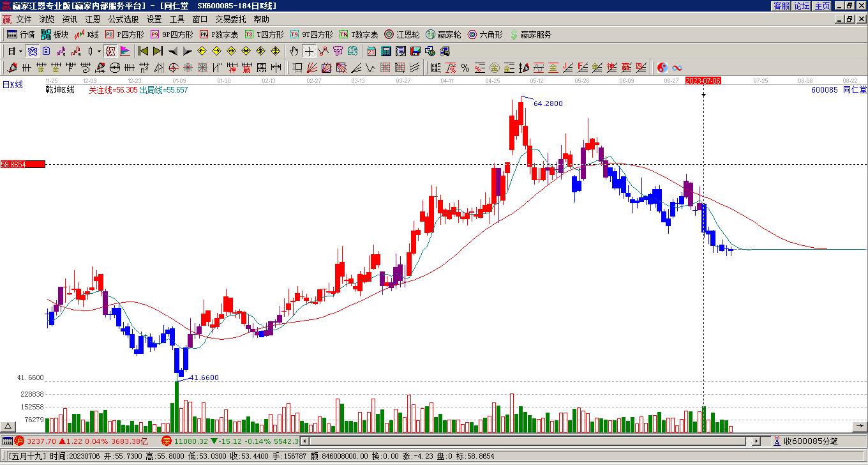The width and height of the screenshot is (868, 465).
Task: Open the 板块 sector view
Action: [x=54, y=34]
